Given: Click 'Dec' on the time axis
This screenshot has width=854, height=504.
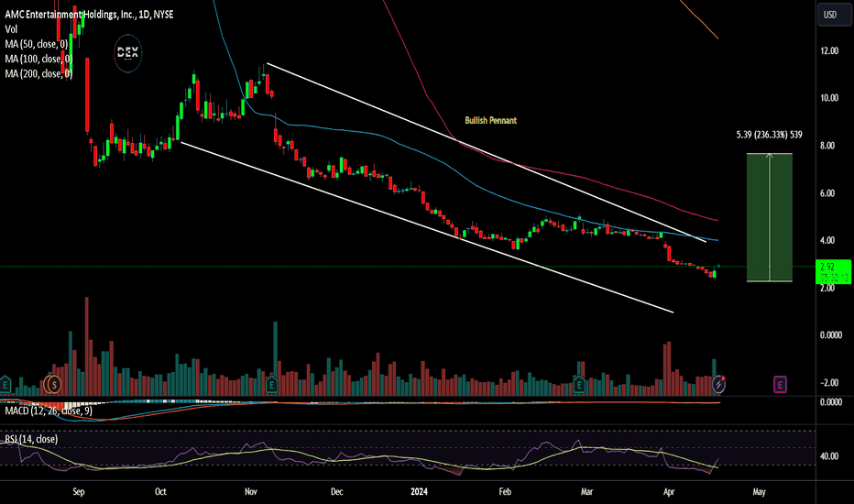Looking at the screenshot, I should click(336, 491).
